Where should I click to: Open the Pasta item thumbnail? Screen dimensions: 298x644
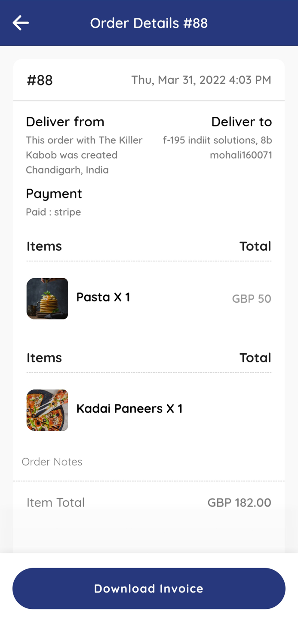[47, 298]
